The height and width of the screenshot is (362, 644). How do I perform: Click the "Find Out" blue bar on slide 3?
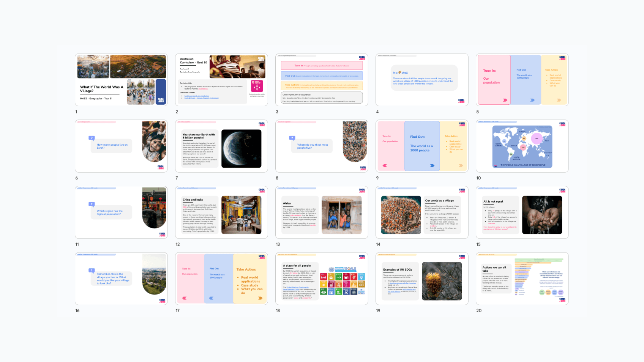pos(322,76)
